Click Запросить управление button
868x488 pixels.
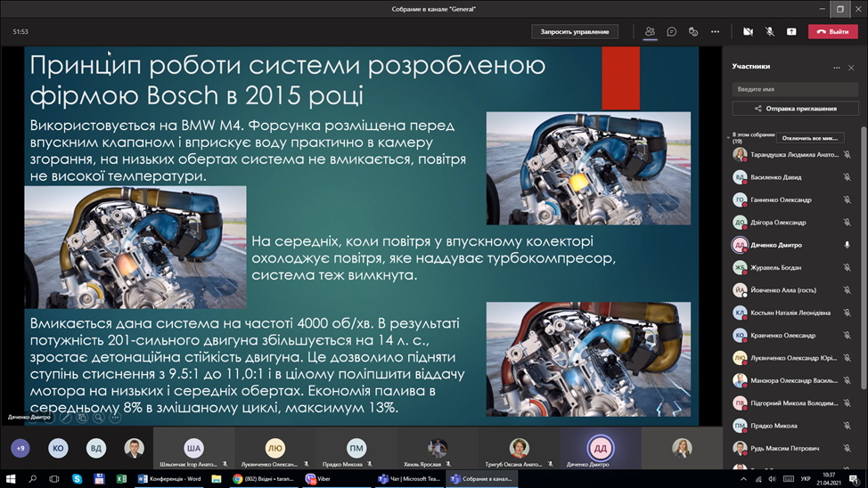[x=575, y=31]
